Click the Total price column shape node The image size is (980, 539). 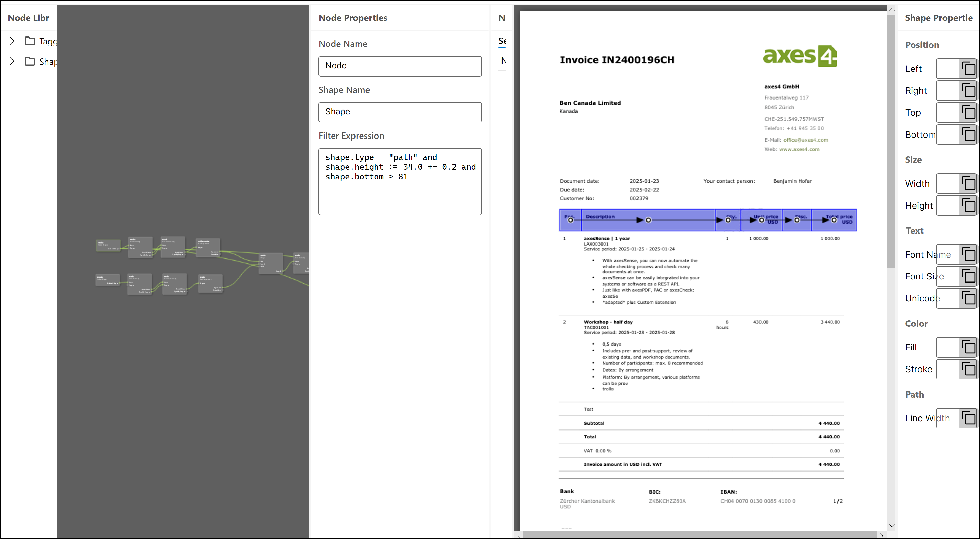tap(834, 220)
